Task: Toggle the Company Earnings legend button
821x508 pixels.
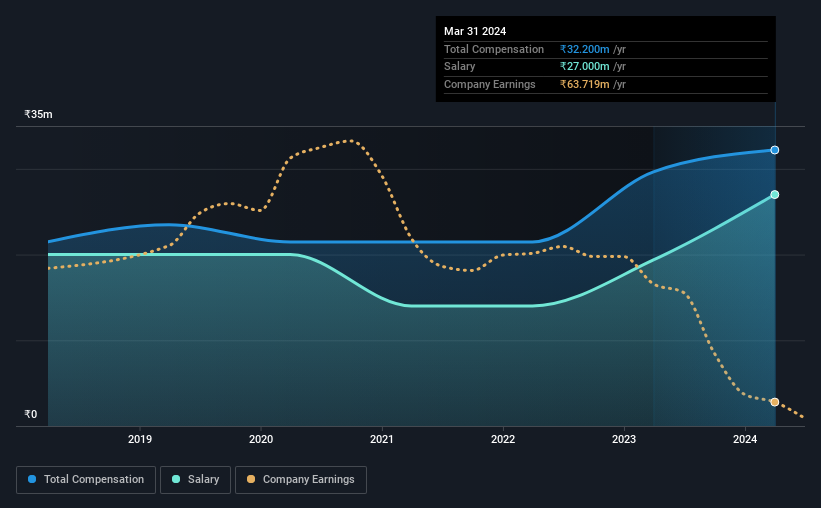Action: [x=301, y=480]
